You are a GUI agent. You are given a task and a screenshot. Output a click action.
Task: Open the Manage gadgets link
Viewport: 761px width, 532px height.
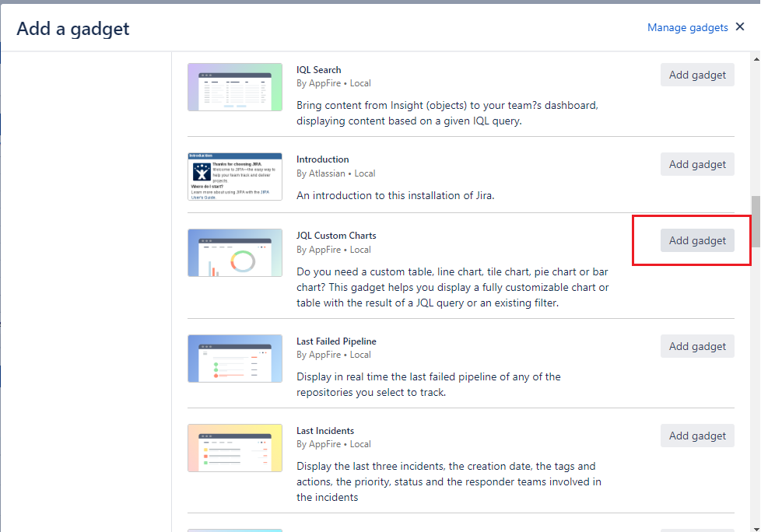(687, 28)
